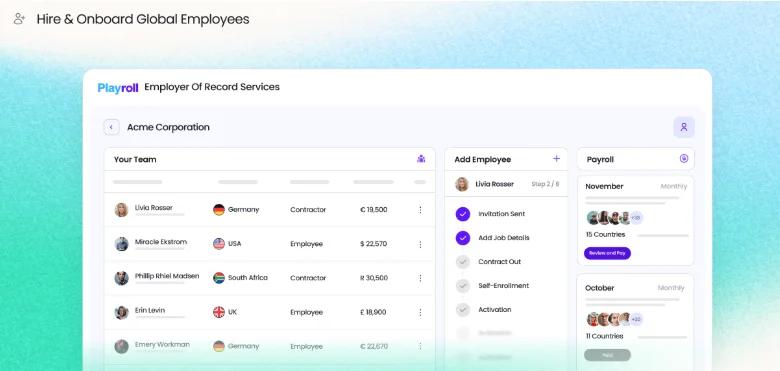Click the UK flag icon
The width and height of the screenshot is (780, 371).
tap(219, 312)
